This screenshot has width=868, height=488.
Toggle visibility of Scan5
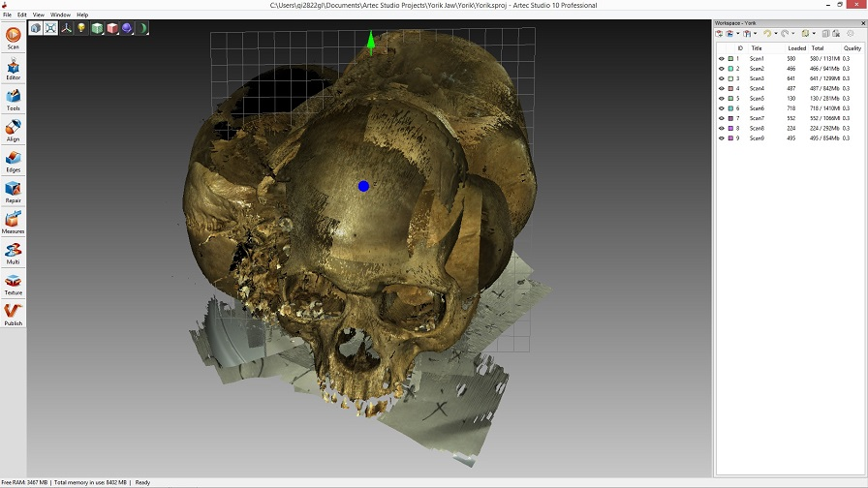click(x=721, y=99)
